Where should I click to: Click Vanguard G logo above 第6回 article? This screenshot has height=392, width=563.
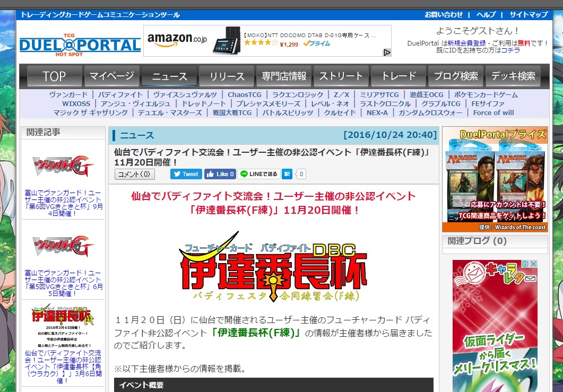click(x=63, y=166)
